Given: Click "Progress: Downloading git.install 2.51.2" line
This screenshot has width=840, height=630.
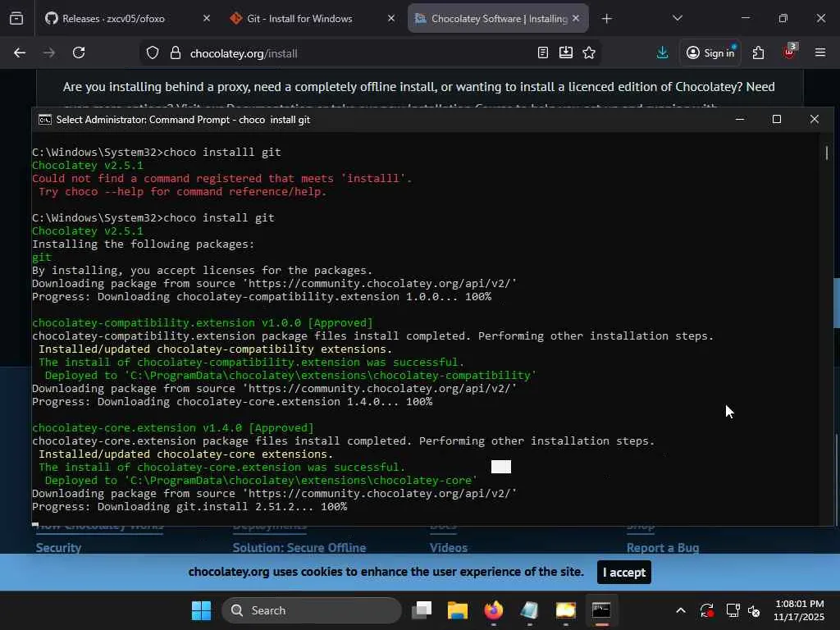Looking at the screenshot, I should point(189,507).
